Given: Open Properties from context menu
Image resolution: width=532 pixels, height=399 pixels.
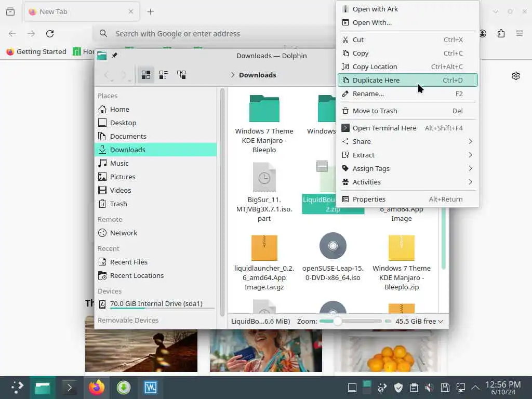Looking at the screenshot, I should pyautogui.click(x=407, y=199).
